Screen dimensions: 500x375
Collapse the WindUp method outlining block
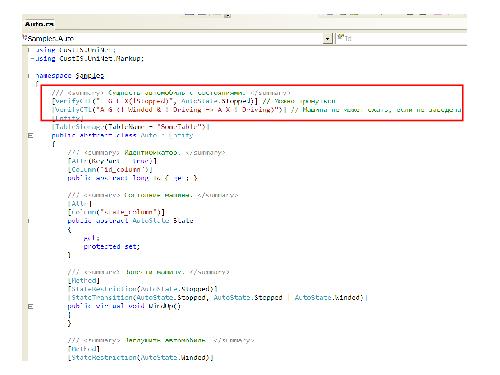[30, 306]
